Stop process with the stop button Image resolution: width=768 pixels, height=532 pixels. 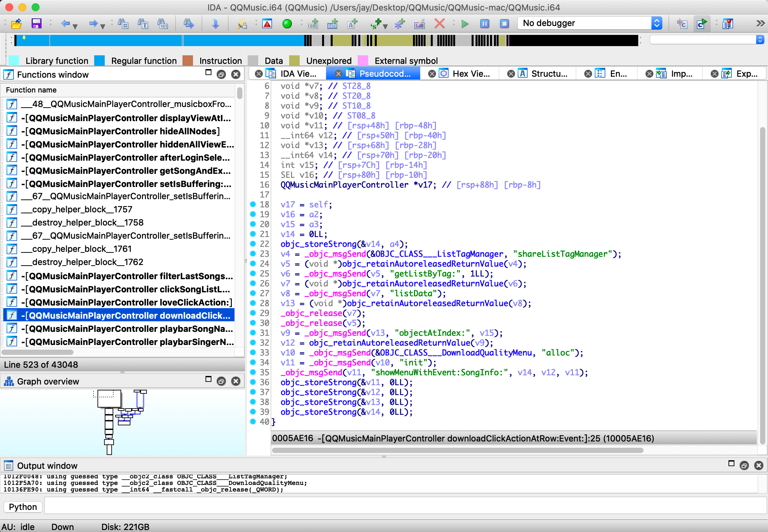tap(504, 23)
